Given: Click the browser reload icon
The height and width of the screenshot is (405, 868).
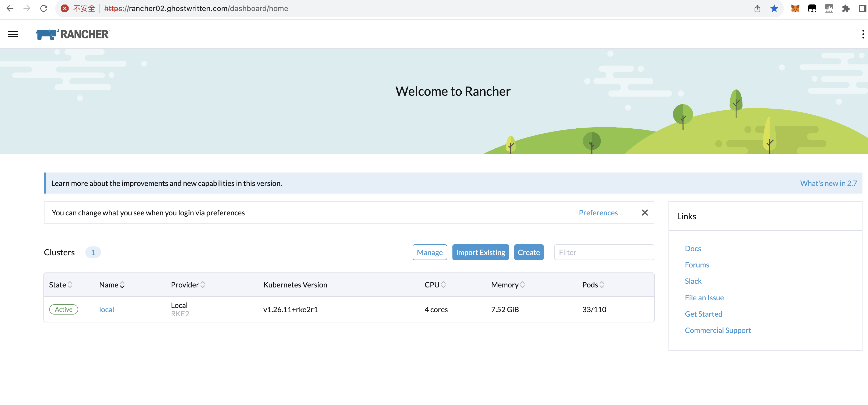Looking at the screenshot, I should click(44, 8).
